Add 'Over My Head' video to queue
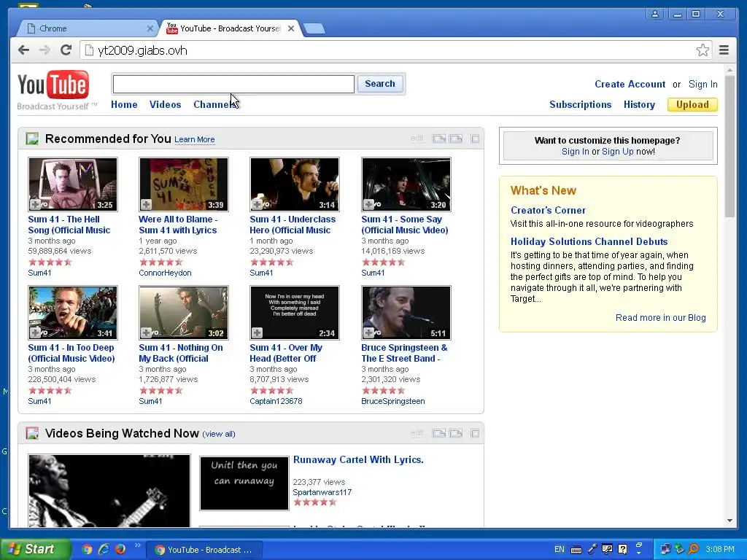 point(258,332)
